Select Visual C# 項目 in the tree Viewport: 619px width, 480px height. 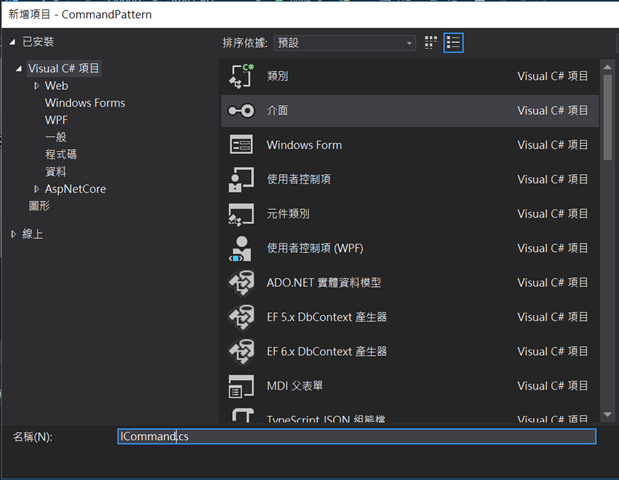(64, 68)
